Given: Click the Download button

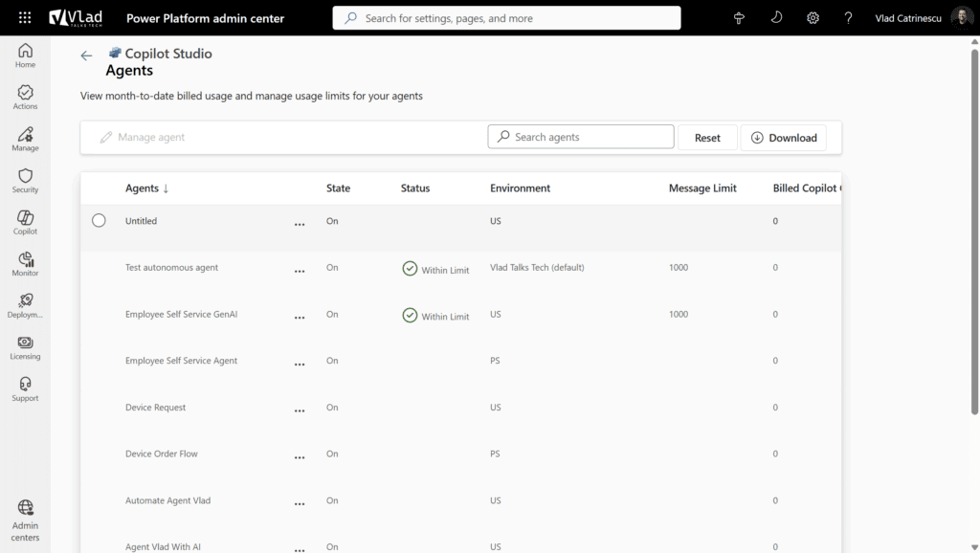Looking at the screenshot, I should pyautogui.click(x=784, y=138).
